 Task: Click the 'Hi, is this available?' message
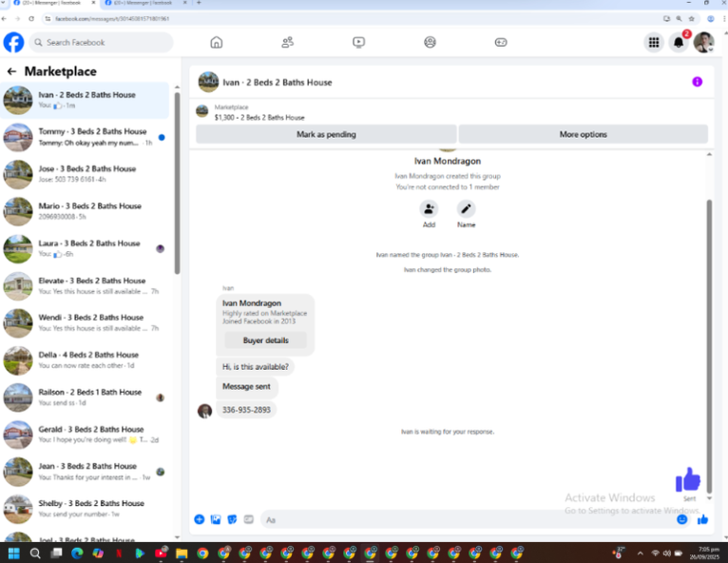[255, 366]
